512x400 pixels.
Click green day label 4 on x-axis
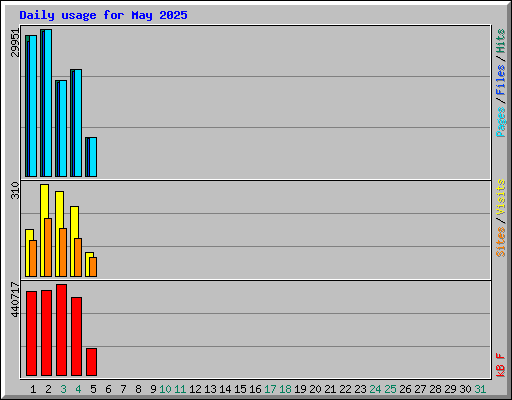tap(78, 389)
